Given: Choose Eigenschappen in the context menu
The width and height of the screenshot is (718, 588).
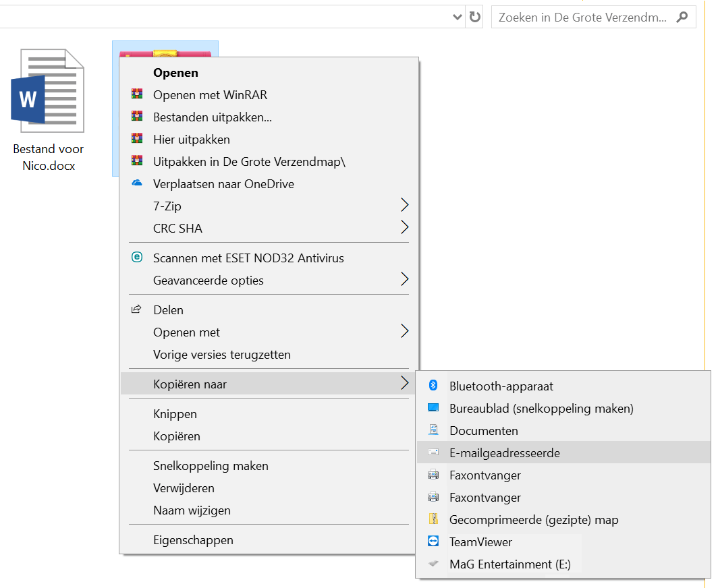Looking at the screenshot, I should click(x=193, y=540).
